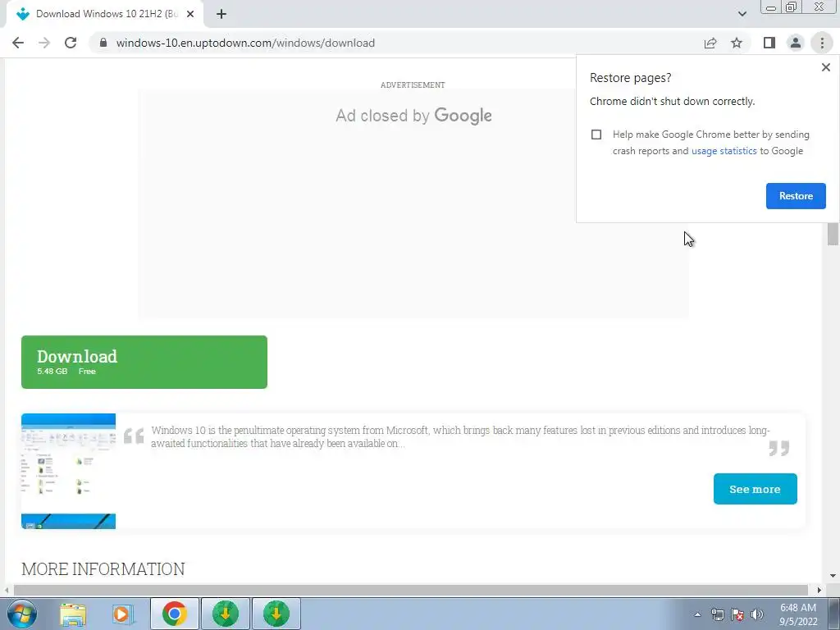Dismiss the Restore pages popup

pyautogui.click(x=825, y=67)
